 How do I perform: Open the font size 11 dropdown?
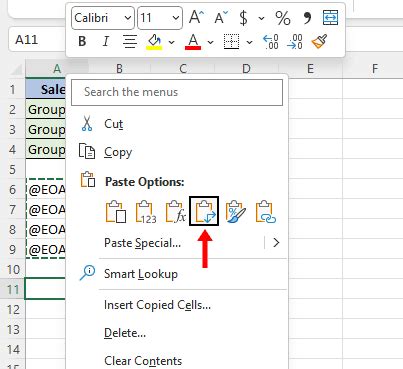coord(176,18)
